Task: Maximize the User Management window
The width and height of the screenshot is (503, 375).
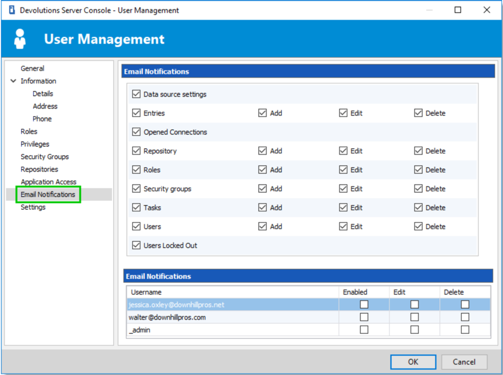Action: [458, 10]
